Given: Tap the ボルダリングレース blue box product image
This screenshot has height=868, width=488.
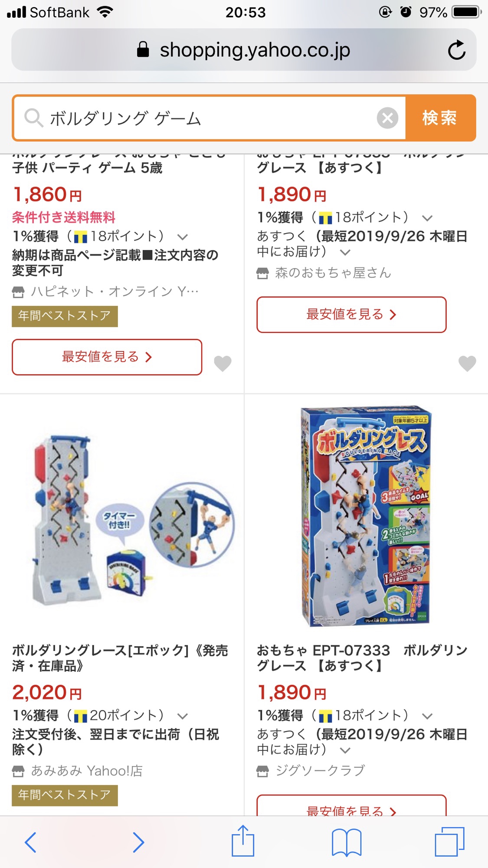Looking at the screenshot, I should [x=366, y=516].
